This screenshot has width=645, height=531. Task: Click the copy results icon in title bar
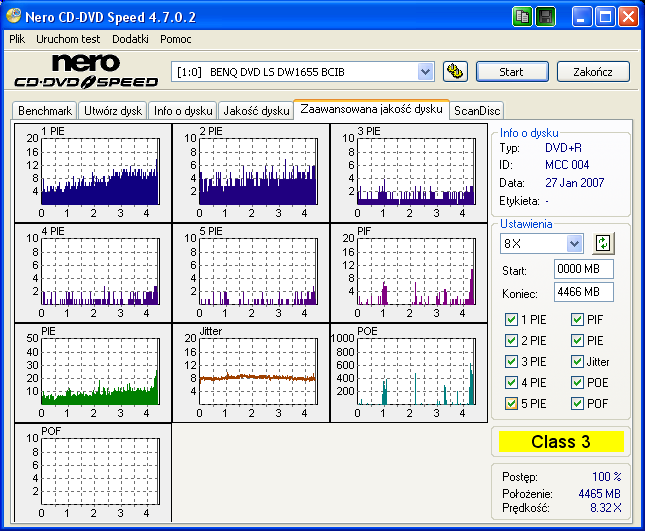point(522,17)
